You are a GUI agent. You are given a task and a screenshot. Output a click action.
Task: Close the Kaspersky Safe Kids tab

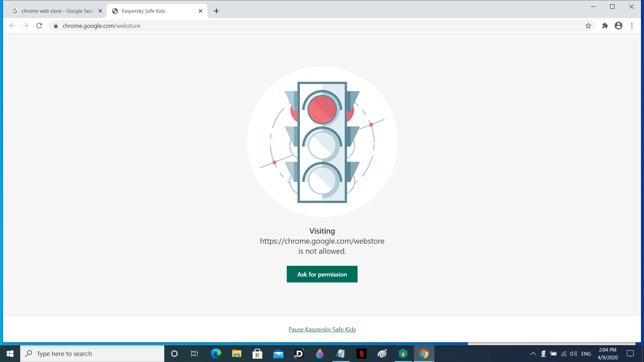[201, 11]
